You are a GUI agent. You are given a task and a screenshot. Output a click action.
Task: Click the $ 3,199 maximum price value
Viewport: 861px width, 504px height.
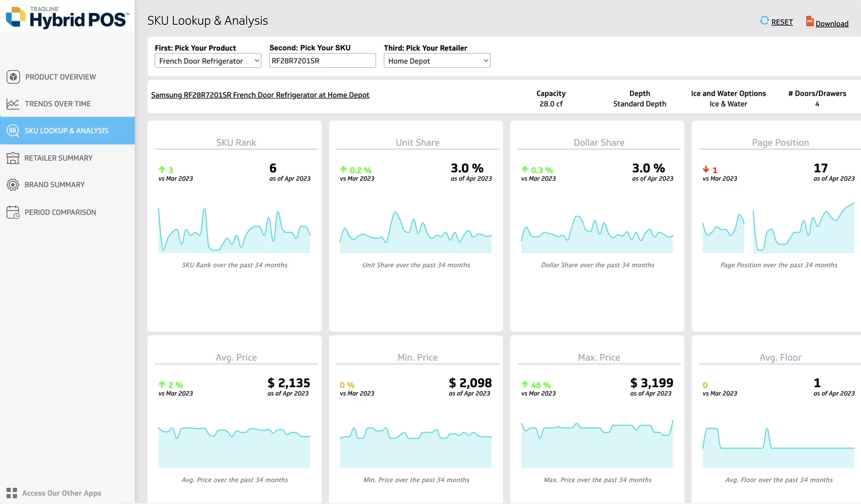[x=652, y=383]
